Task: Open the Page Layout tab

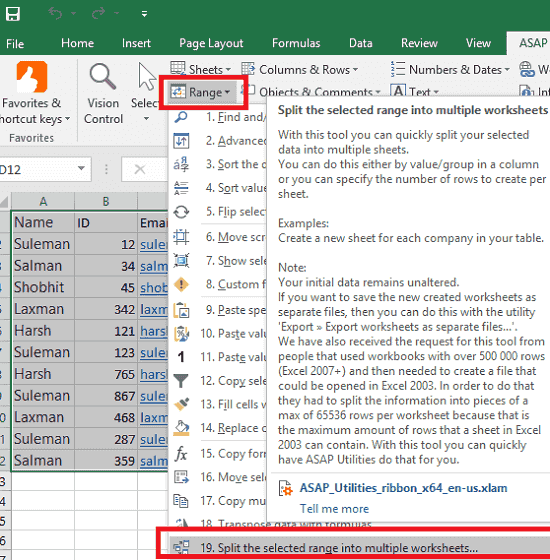Action: pyautogui.click(x=211, y=43)
